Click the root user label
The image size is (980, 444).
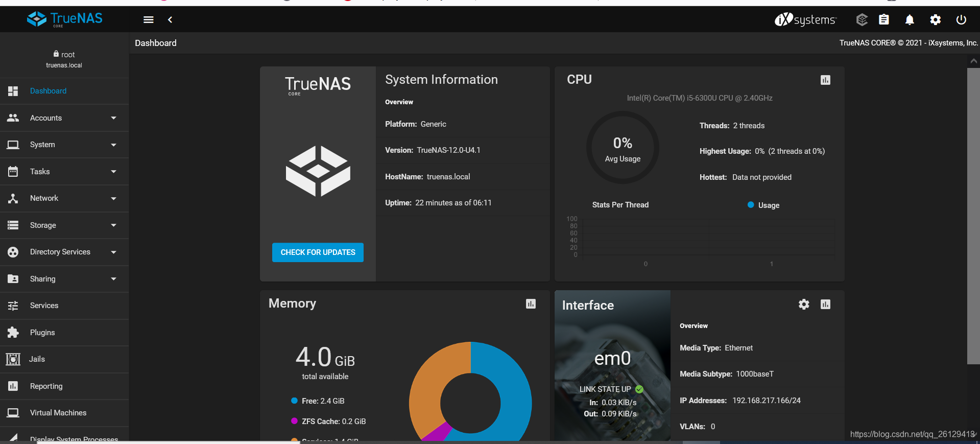(64, 54)
